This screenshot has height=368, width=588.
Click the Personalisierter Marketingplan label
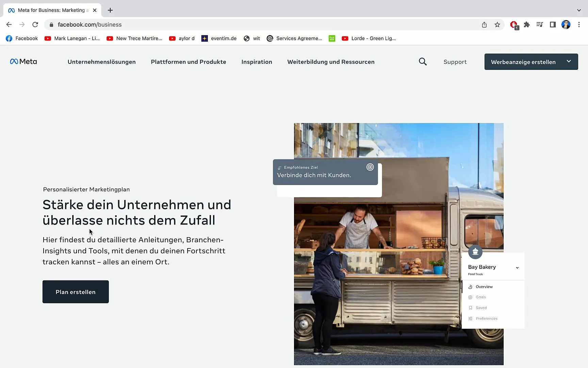coord(86,189)
